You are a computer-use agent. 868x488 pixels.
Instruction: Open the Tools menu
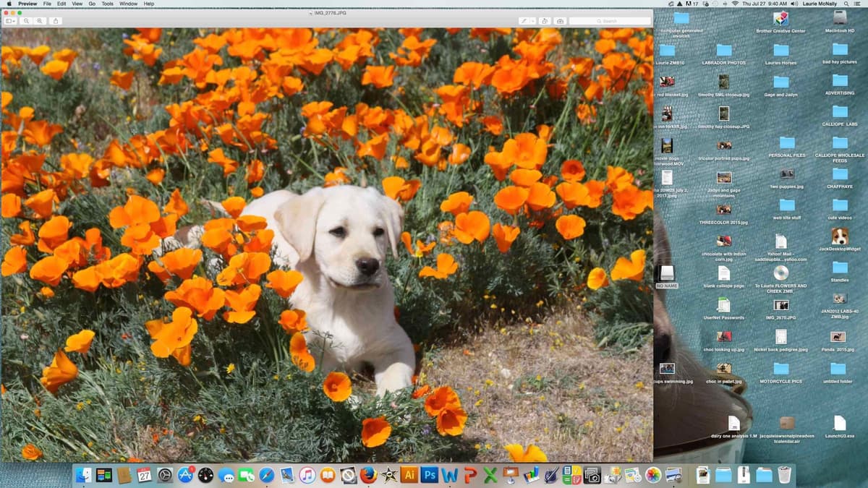107,4
